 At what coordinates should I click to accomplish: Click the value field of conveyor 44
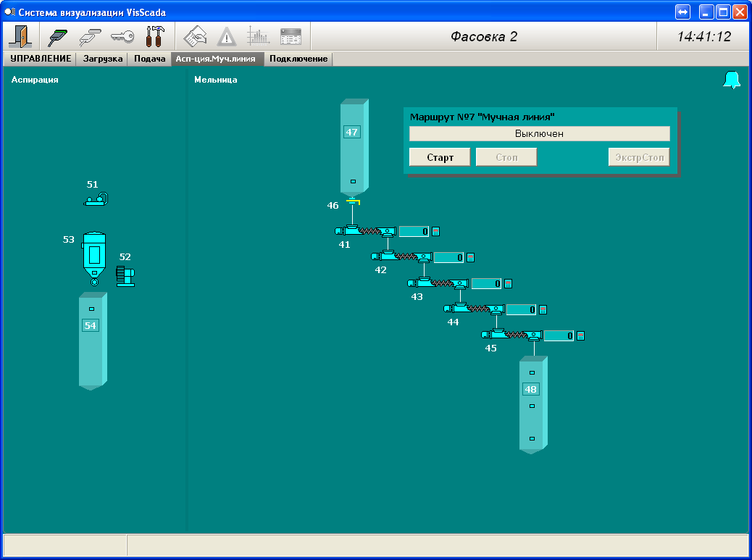[x=521, y=310]
